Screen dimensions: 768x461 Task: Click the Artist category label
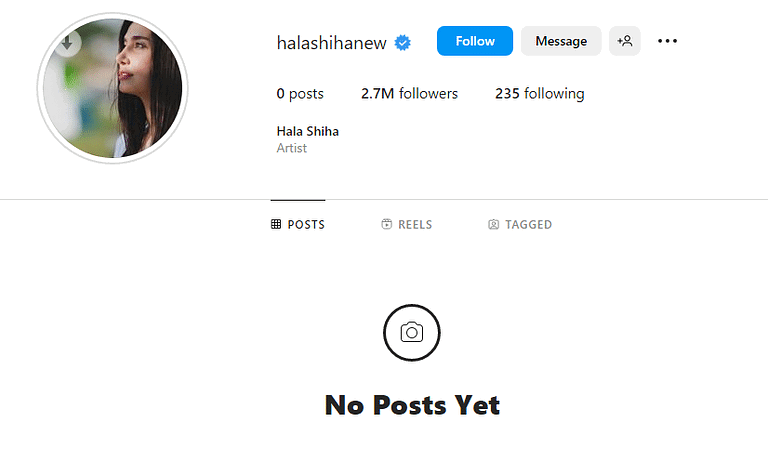coord(291,148)
